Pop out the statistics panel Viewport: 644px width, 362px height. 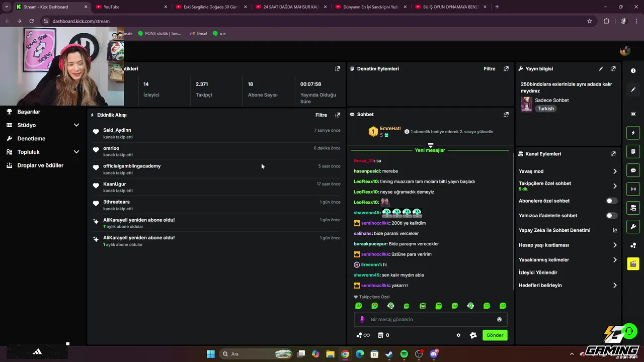[x=338, y=69]
